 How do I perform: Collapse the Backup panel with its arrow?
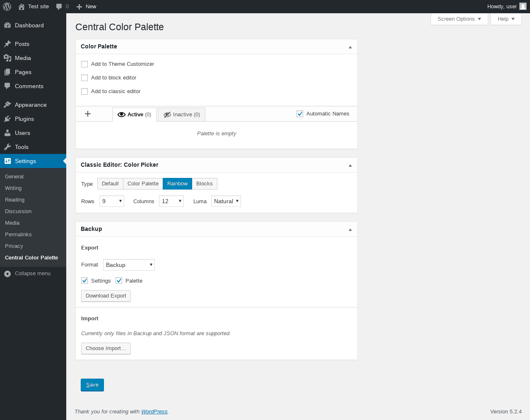point(350,230)
